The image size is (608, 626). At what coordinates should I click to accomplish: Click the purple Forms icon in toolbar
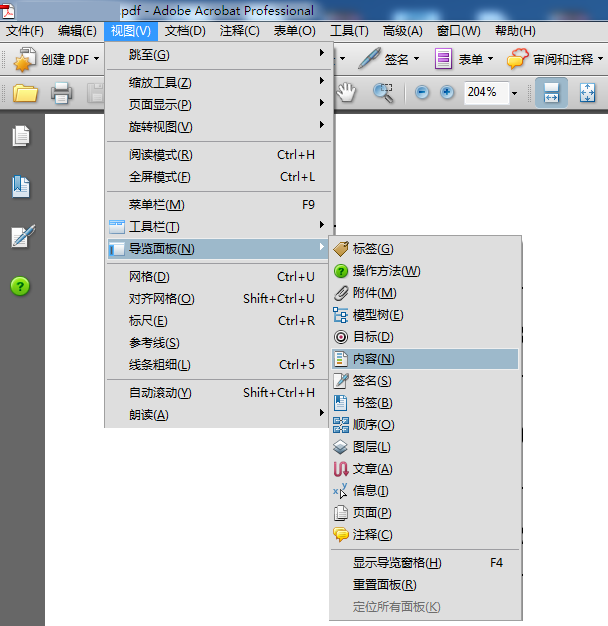click(x=443, y=59)
